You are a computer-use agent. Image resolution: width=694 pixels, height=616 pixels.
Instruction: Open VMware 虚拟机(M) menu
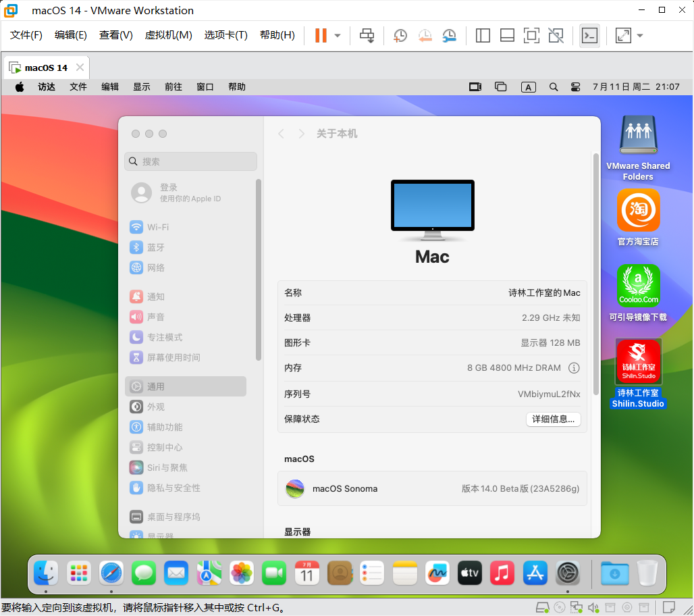tap(169, 35)
